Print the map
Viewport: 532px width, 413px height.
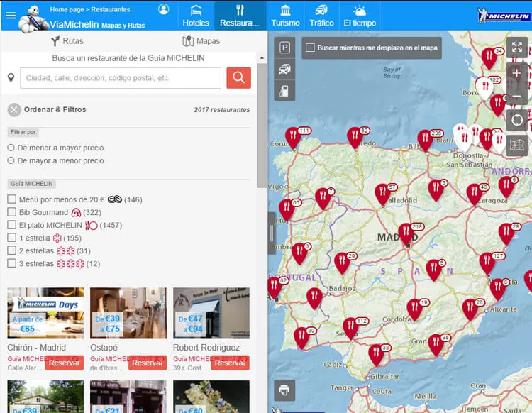point(284,390)
